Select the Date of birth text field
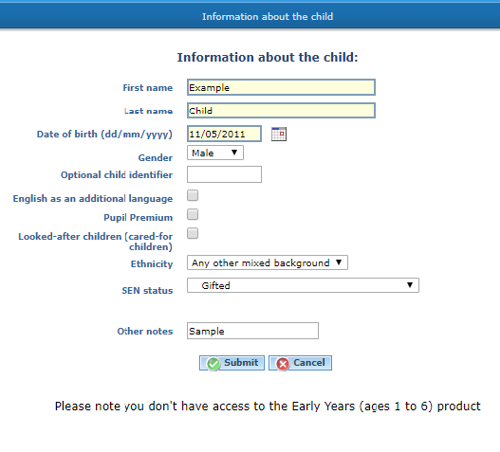500x452 pixels. click(x=224, y=134)
